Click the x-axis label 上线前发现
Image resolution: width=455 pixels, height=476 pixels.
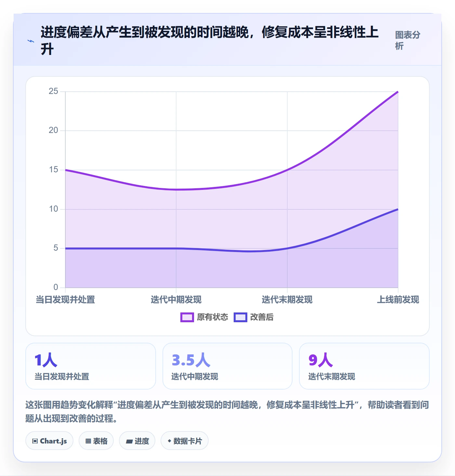(x=398, y=300)
